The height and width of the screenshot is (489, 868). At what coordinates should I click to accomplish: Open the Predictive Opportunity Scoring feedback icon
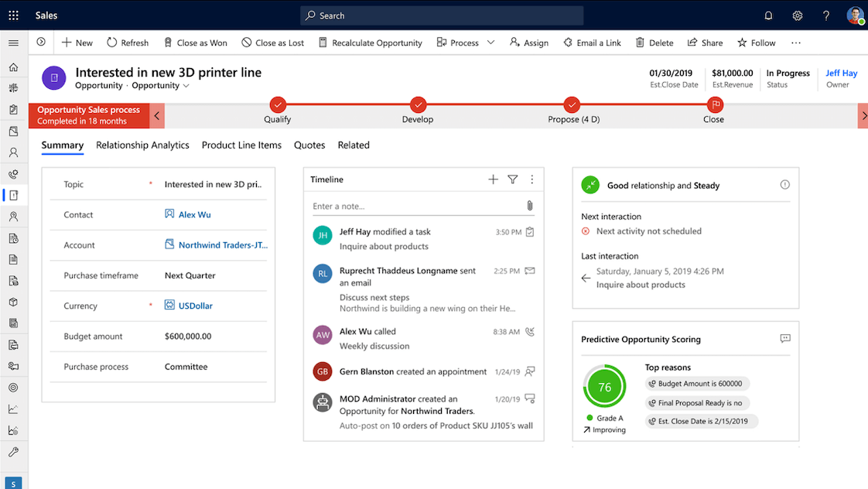point(785,338)
